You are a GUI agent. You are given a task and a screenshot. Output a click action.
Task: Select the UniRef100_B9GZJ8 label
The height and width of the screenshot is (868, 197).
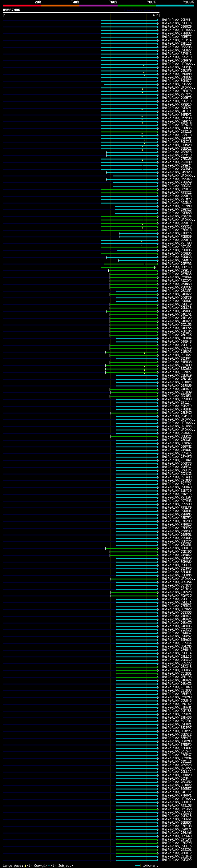(x=177, y=101)
